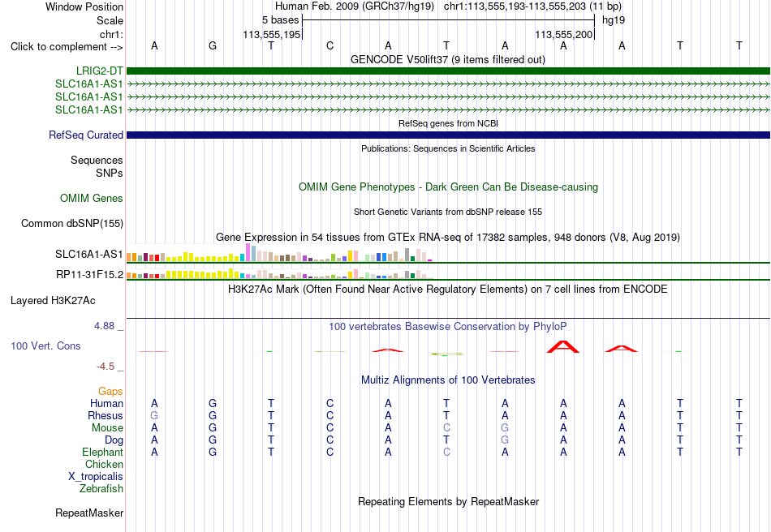Click the G base in the reference sequence row
771x532 pixels.
click(213, 45)
